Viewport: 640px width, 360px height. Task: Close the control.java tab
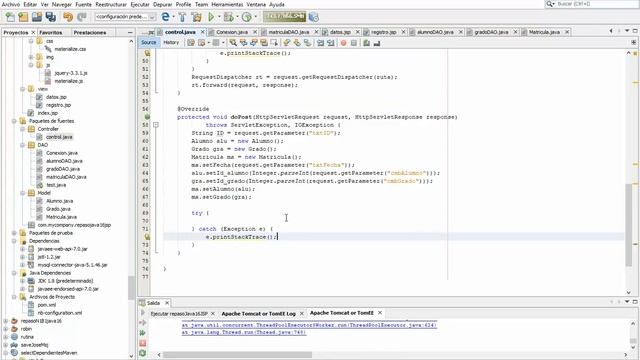click(203, 32)
